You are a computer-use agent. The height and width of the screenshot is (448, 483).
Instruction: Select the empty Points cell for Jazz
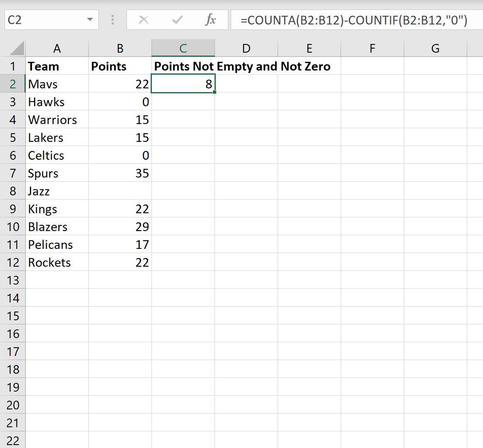tap(120, 191)
